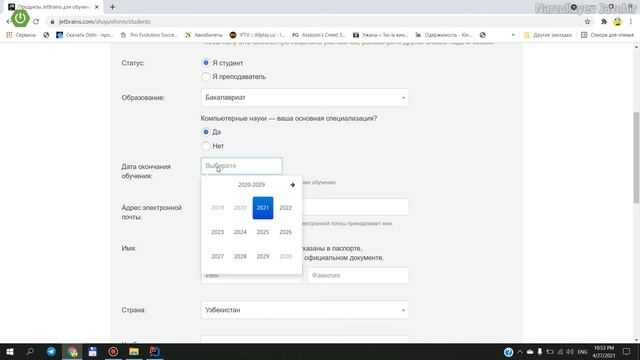
Task: Select year 2021 in the picker
Action: pyautogui.click(x=263, y=208)
